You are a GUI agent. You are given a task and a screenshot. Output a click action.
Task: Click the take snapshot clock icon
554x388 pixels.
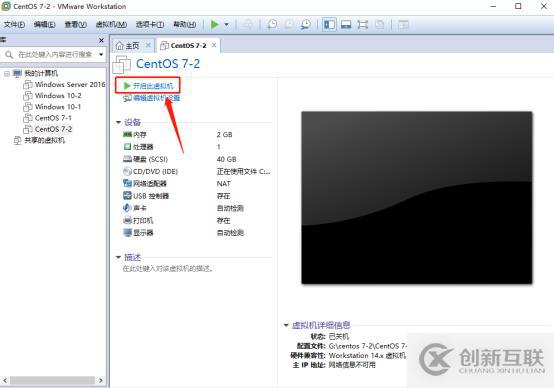click(272, 24)
